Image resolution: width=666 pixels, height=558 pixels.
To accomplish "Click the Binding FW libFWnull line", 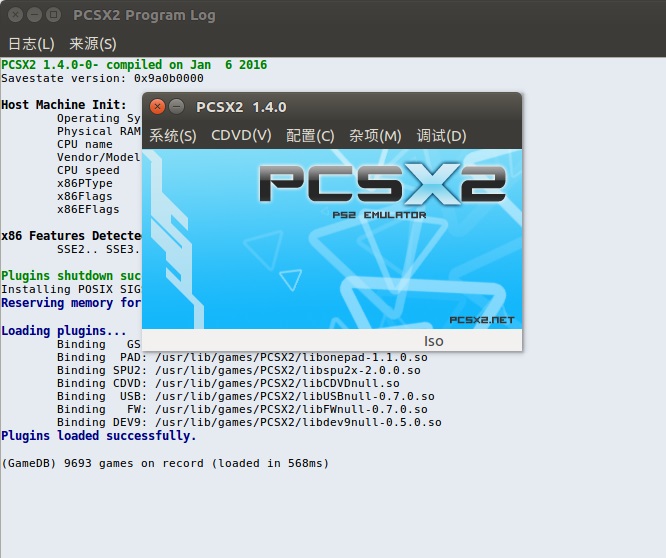I will point(242,409).
